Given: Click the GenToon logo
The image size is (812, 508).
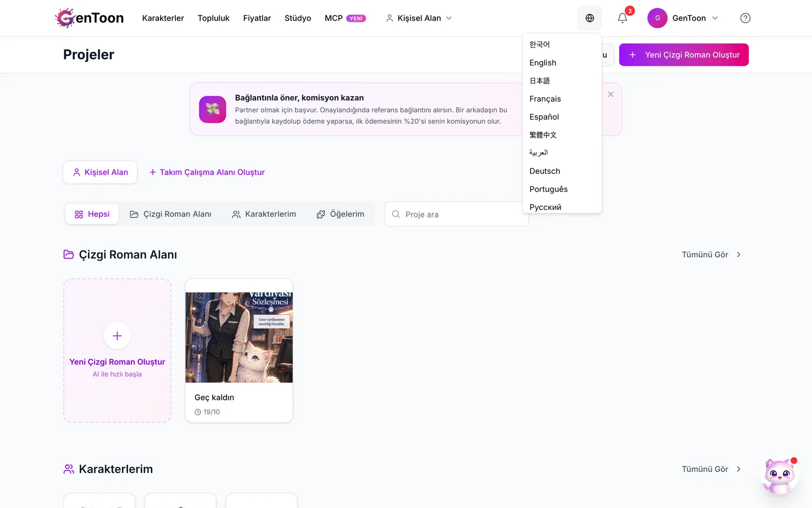Looking at the screenshot, I should pyautogui.click(x=90, y=18).
